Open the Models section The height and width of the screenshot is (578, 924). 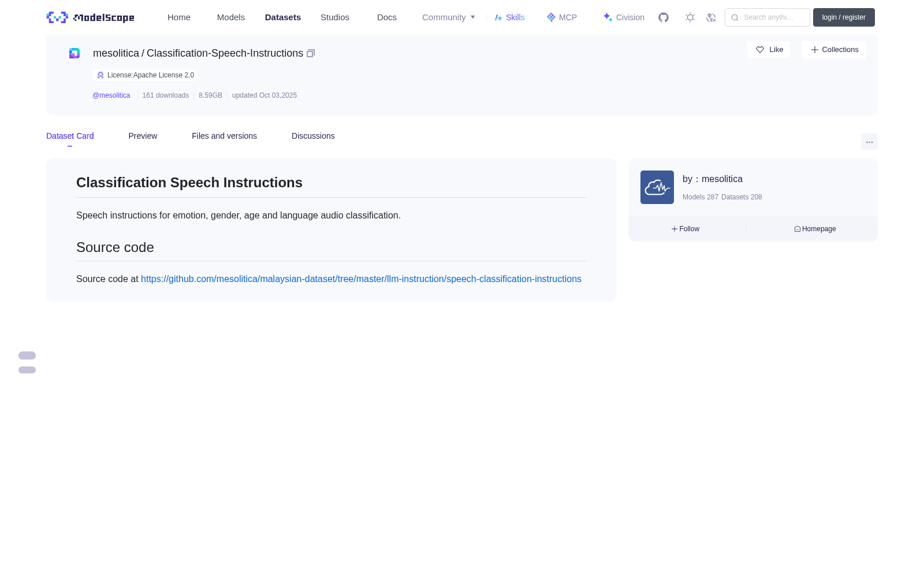(x=231, y=17)
